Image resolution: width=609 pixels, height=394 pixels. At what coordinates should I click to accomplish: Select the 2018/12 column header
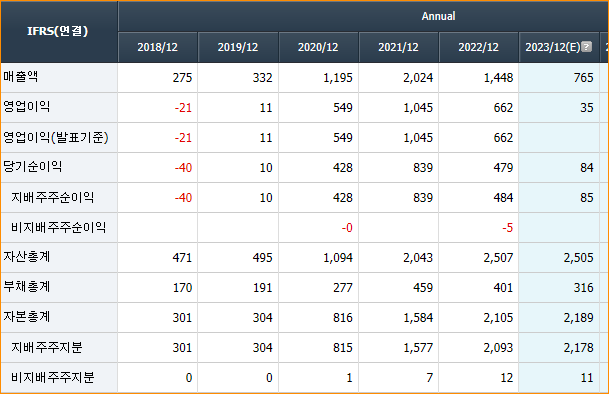[158, 47]
